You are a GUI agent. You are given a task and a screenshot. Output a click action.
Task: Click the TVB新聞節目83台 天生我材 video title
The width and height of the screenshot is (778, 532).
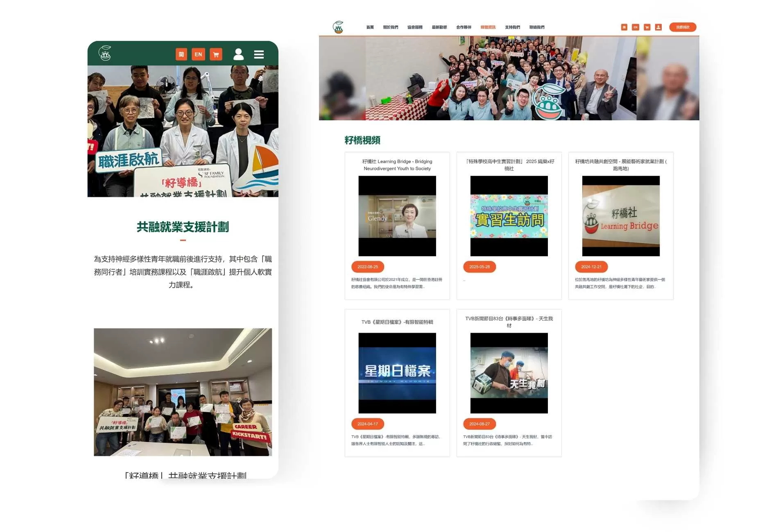pos(509,322)
